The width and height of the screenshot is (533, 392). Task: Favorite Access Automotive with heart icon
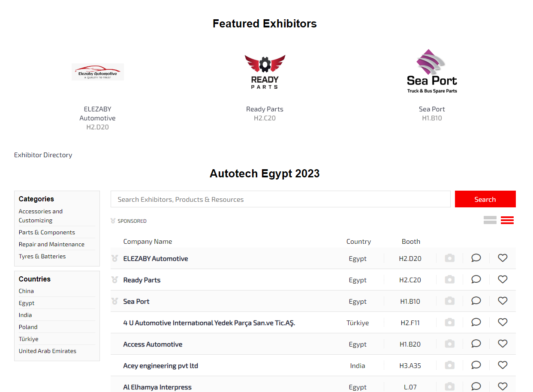coord(503,344)
